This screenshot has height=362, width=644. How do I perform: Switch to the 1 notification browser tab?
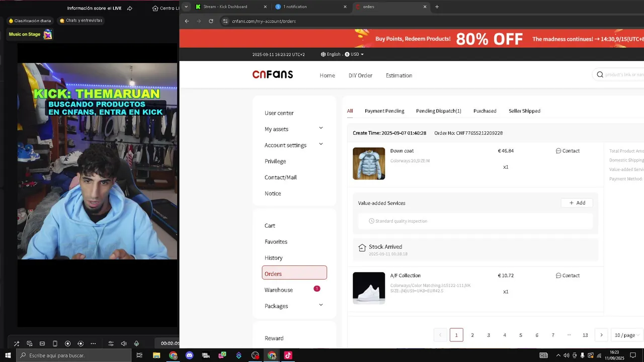311,7
